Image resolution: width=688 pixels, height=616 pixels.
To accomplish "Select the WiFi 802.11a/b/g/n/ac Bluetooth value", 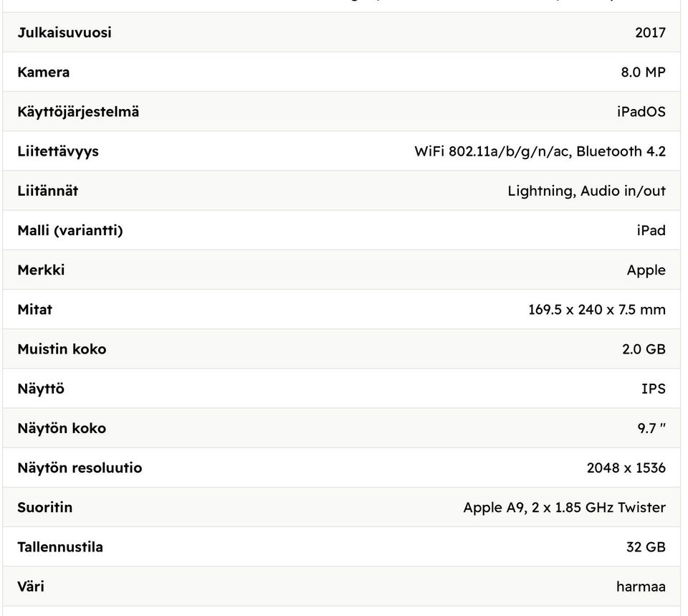I will pyautogui.click(x=540, y=151).
